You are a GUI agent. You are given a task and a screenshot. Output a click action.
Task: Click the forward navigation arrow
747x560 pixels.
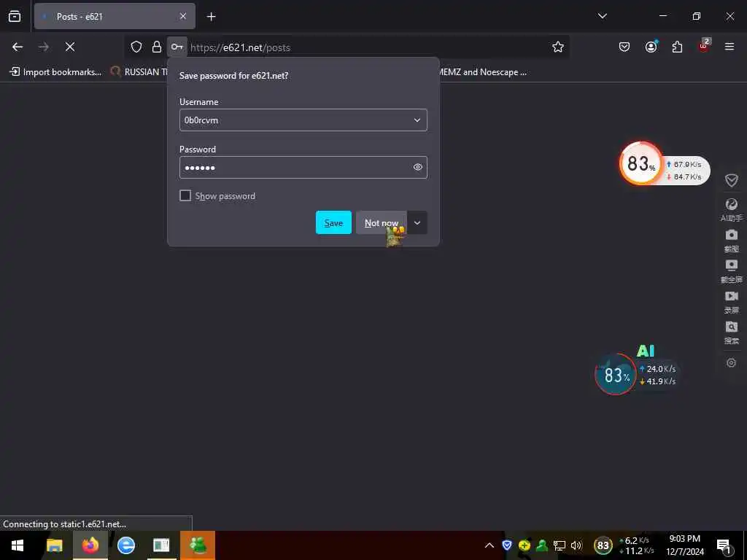coord(44,47)
